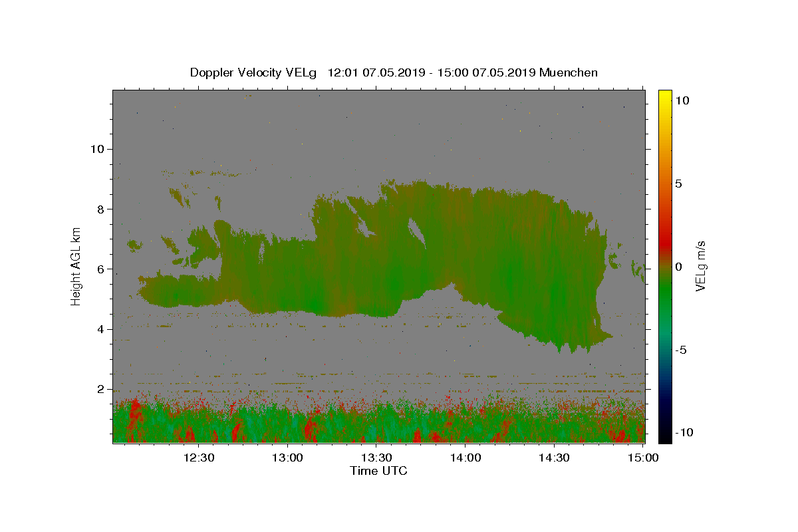Click the 'Height AGL km' axis title
The image size is (798, 532).
click(x=76, y=266)
